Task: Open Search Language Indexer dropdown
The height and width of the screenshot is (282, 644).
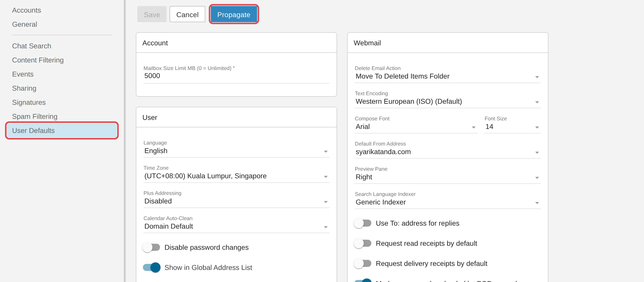Action: (x=448, y=202)
